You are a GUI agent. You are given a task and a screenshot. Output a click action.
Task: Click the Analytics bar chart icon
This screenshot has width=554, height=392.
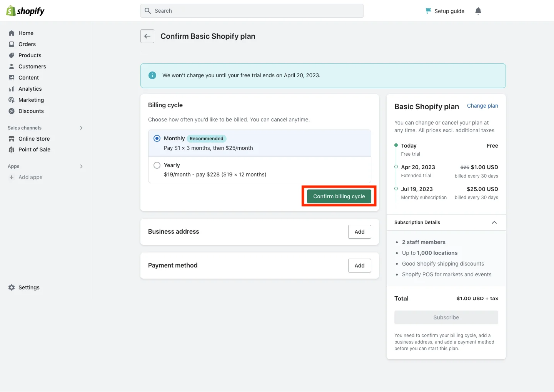(12, 89)
